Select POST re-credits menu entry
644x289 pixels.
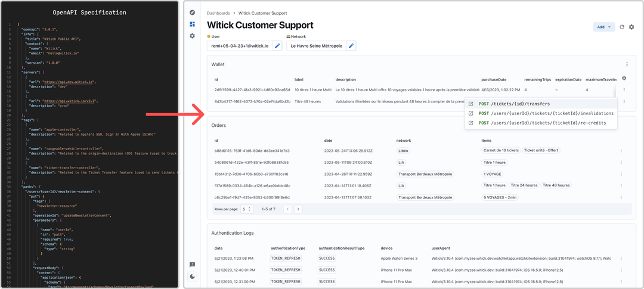tap(540, 123)
